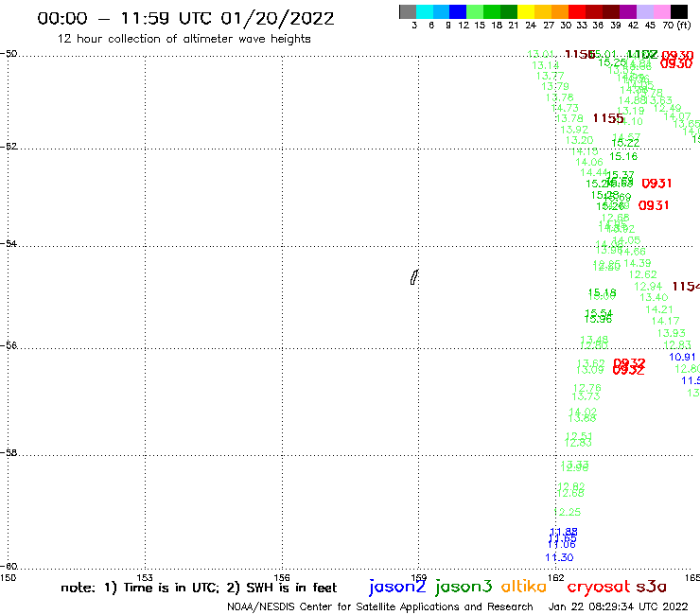The height and width of the screenshot is (615, 700).
Task: Click the wave height value '13.92'
Action: click(574, 130)
